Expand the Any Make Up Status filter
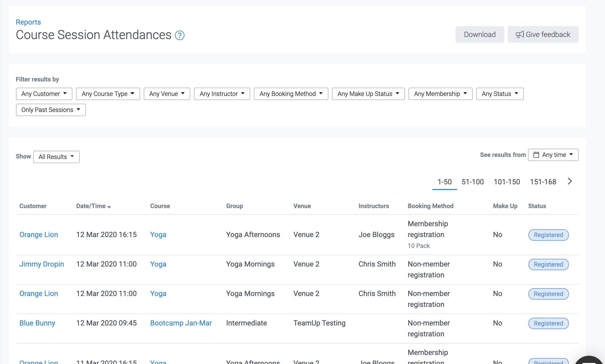The height and width of the screenshot is (364, 605). click(x=368, y=94)
